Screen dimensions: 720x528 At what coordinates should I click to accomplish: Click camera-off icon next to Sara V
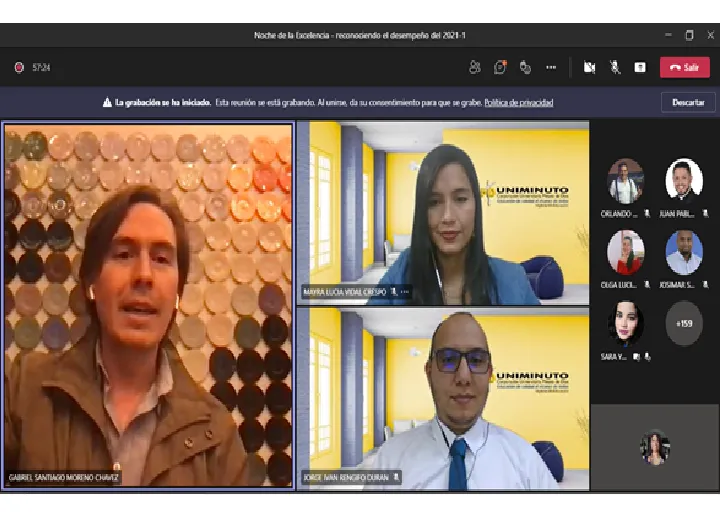[636, 357]
